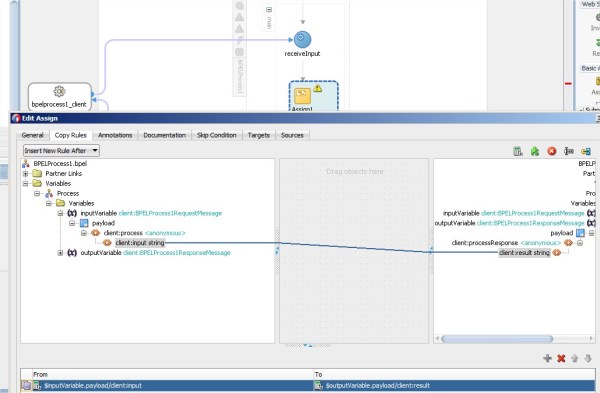Click the collapse arrows on left splitter bar
600x393 pixels.
277,250
